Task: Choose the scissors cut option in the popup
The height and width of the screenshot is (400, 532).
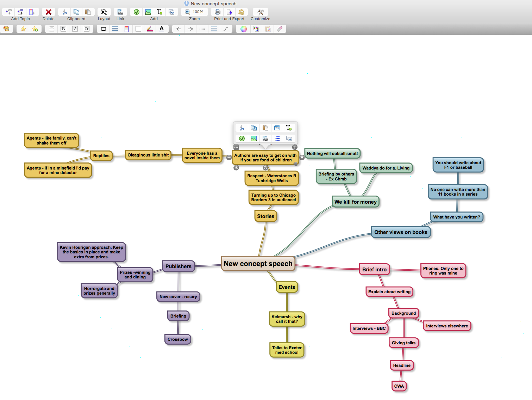Action: click(242, 128)
